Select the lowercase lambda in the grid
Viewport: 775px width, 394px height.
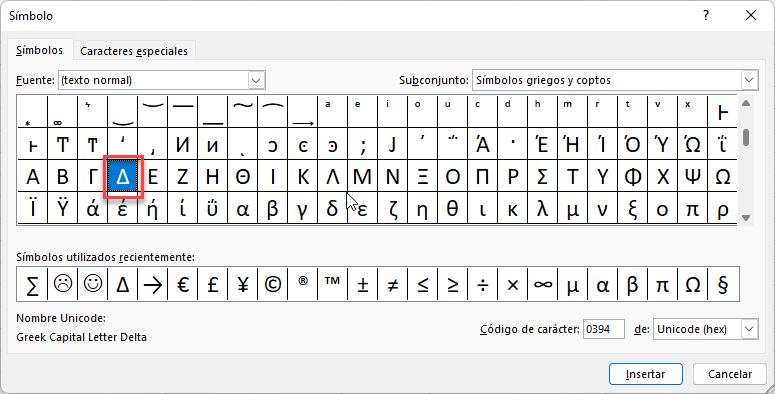click(x=543, y=209)
